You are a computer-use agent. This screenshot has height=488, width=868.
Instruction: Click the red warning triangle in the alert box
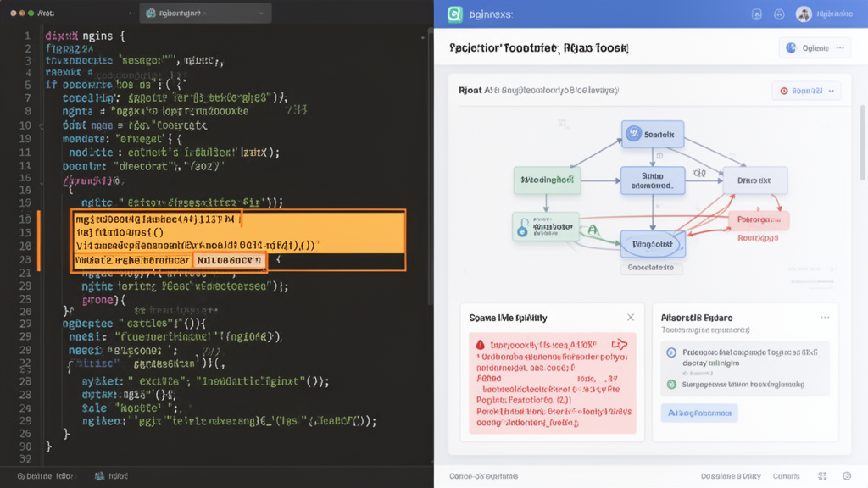[480, 345]
